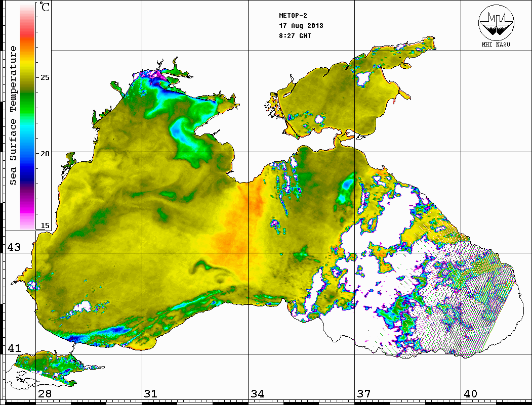Viewport: 532px width, 405px height.
Task: Click longitude label 40
Action: (470, 393)
